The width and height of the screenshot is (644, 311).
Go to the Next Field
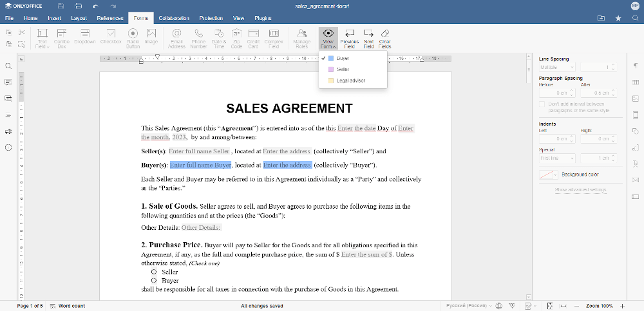click(368, 35)
